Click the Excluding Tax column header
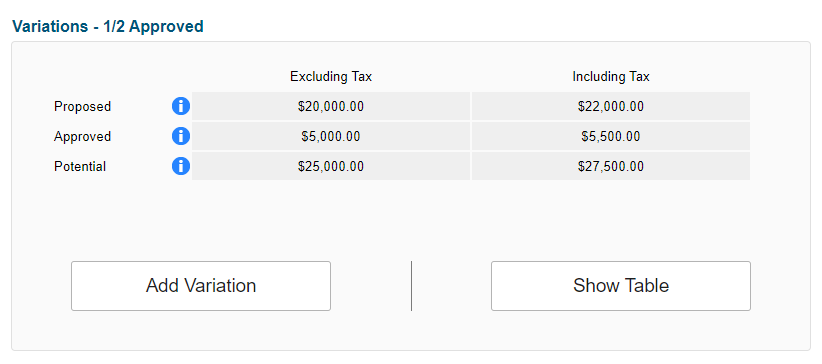Image resolution: width=822 pixels, height=364 pixels. coord(331,77)
